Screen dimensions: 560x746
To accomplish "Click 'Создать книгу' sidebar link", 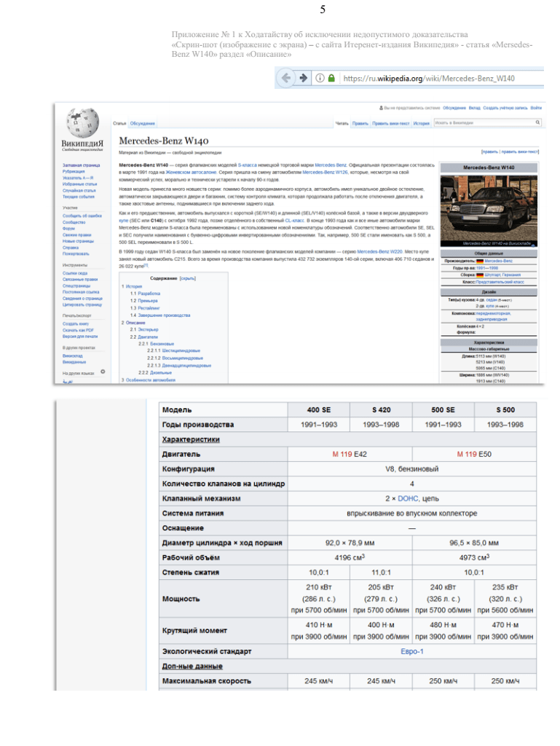I will tap(76, 323).
